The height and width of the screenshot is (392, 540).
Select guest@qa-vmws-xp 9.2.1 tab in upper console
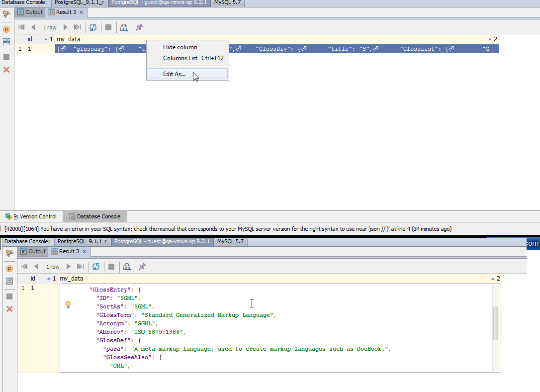click(x=159, y=3)
